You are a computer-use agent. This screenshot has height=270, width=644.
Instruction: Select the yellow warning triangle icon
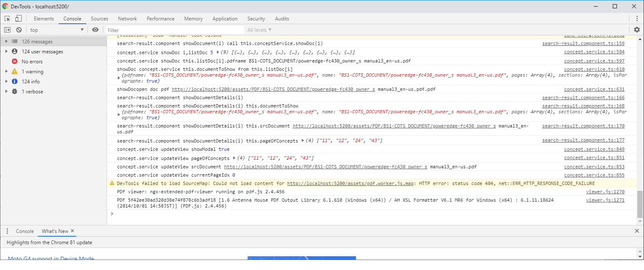(15, 72)
